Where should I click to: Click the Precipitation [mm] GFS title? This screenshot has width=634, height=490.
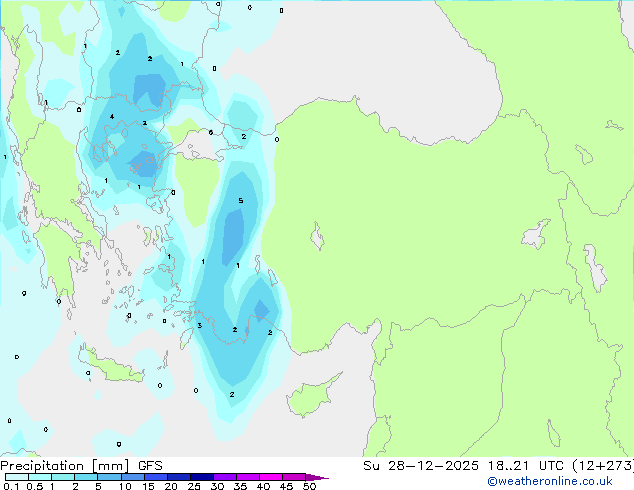(x=81, y=466)
